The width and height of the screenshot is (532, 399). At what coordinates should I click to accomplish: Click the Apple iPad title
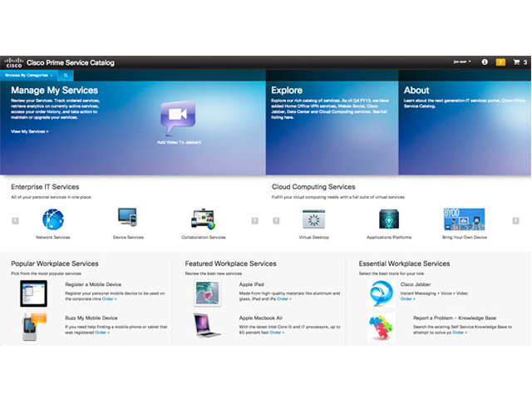pos(251,284)
